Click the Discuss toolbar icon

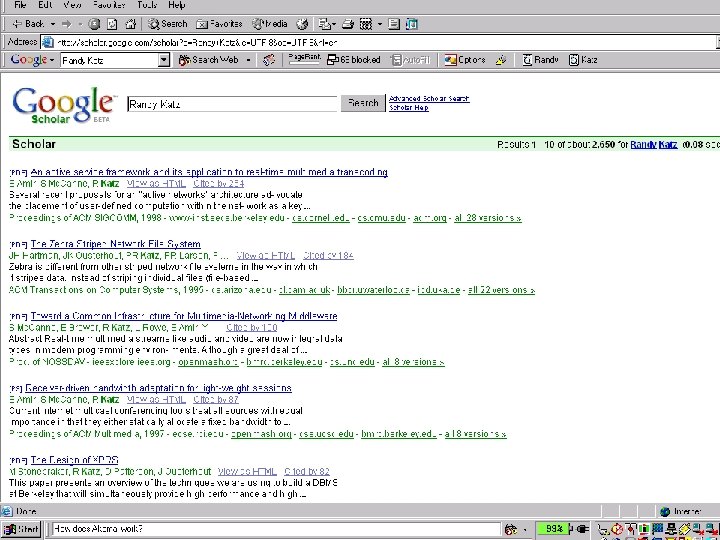pyautogui.click(x=394, y=24)
